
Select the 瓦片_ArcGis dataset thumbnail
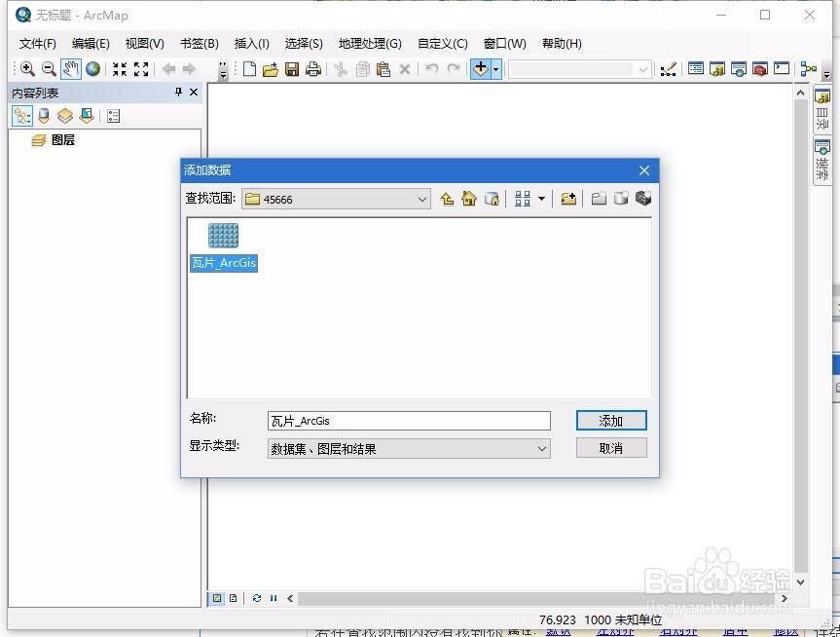tap(223, 235)
